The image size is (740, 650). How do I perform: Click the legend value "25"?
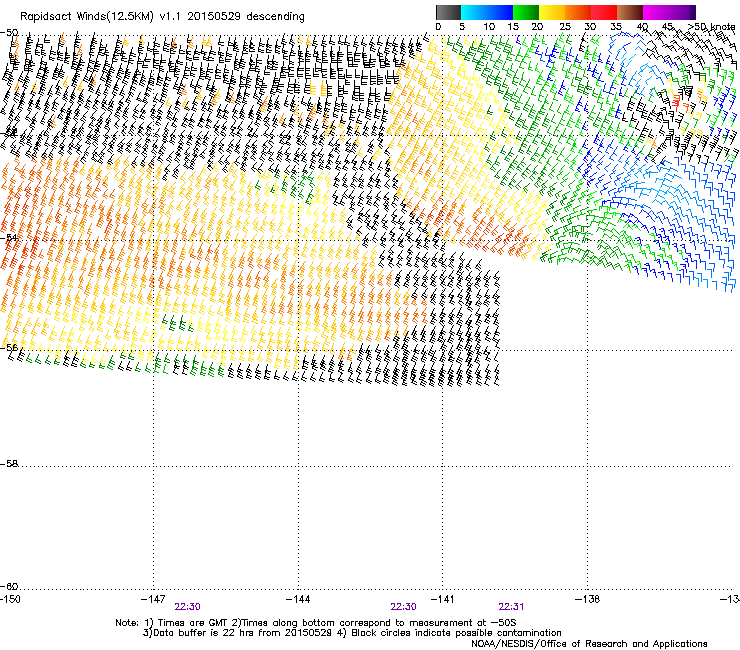[565, 27]
